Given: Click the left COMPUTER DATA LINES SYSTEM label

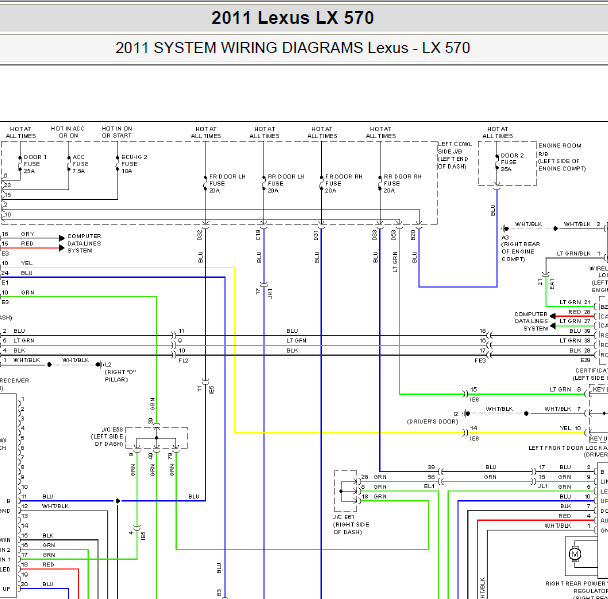Looking at the screenshot, I should tap(84, 243).
